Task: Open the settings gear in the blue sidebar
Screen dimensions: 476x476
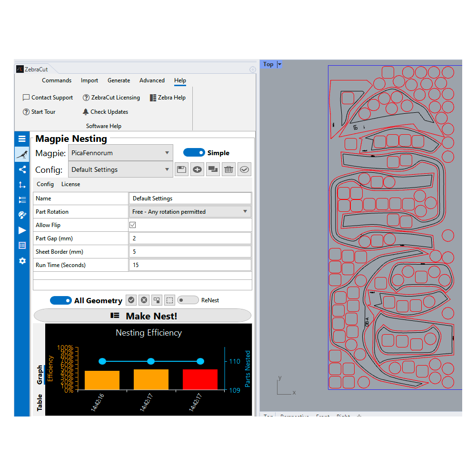Action: point(22,261)
